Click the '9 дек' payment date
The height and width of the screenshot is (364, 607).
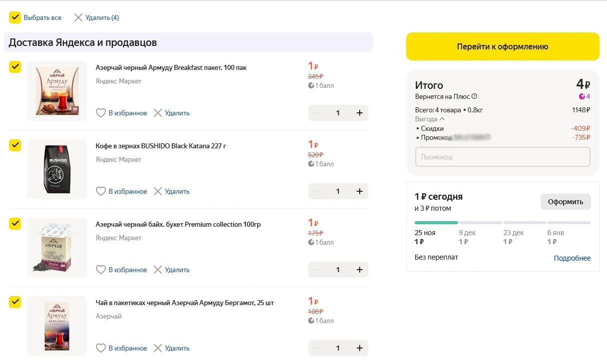point(467,233)
